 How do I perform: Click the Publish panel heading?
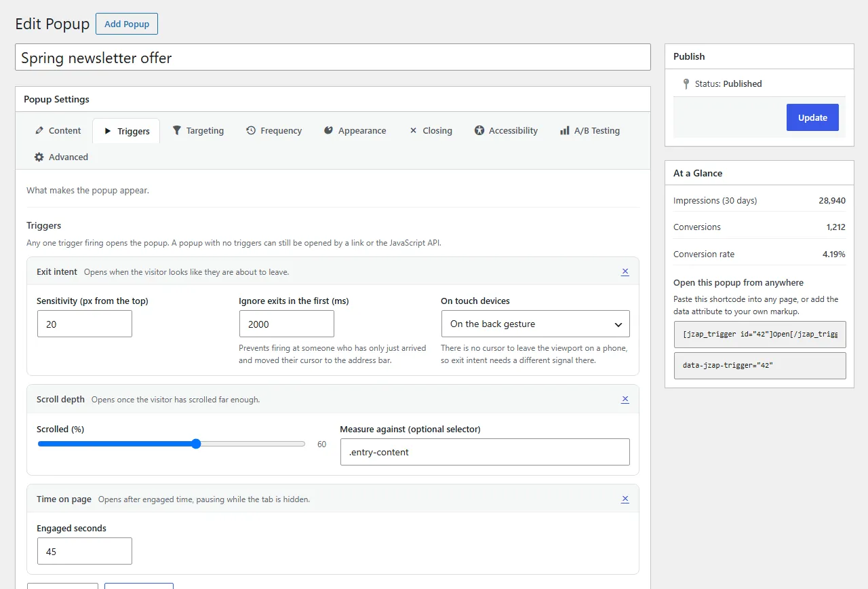(x=689, y=56)
